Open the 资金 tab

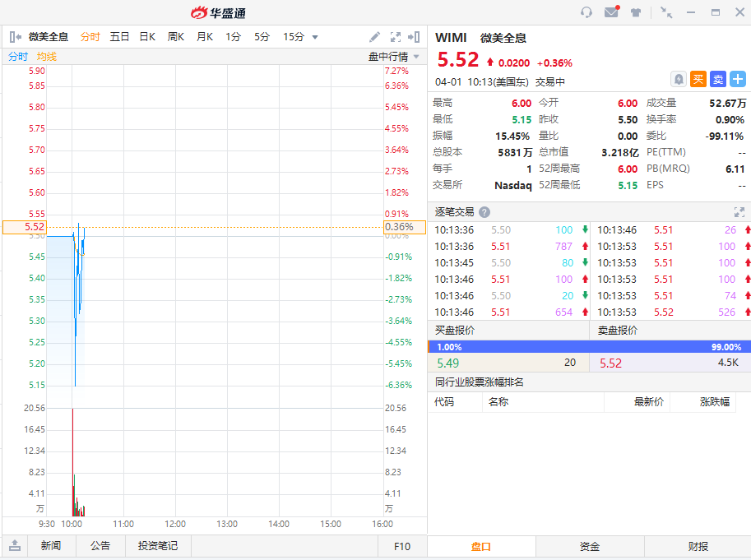click(590, 546)
